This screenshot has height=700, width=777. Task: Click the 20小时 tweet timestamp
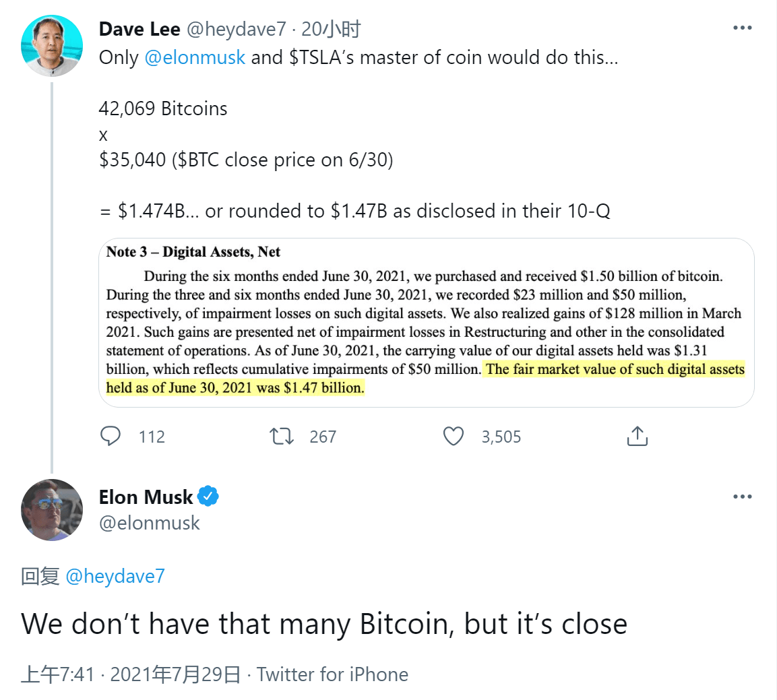(x=331, y=29)
